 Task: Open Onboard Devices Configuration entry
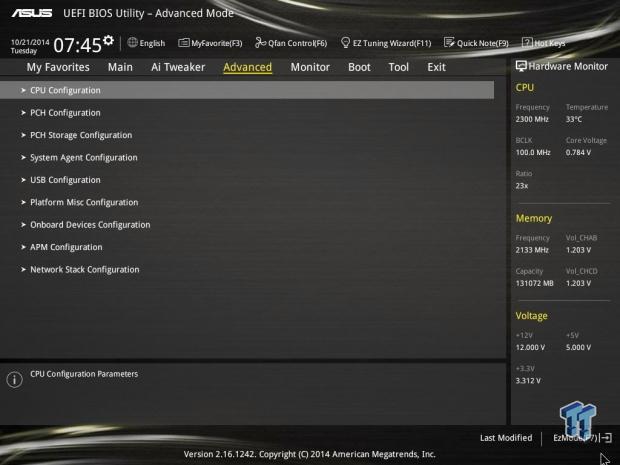90,225
